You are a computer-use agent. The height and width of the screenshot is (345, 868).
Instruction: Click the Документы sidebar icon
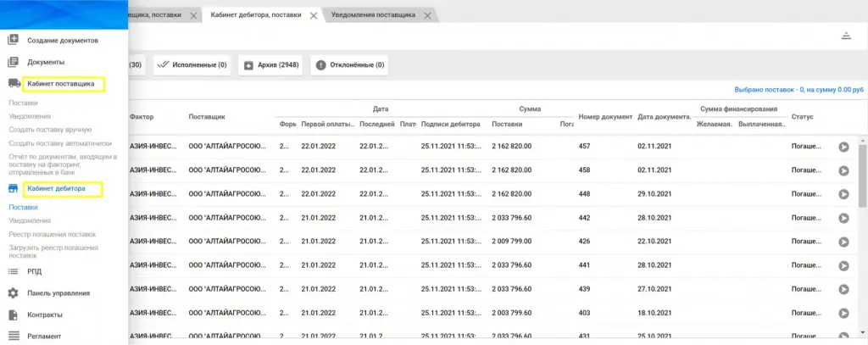13,62
